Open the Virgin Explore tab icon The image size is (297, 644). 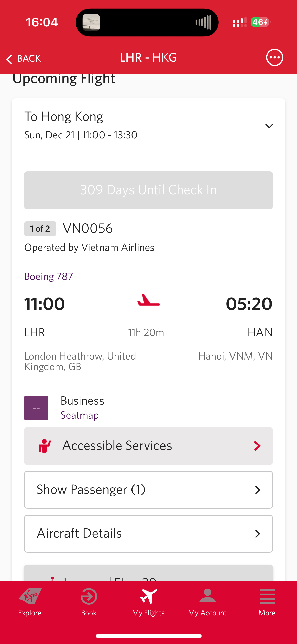click(30, 596)
